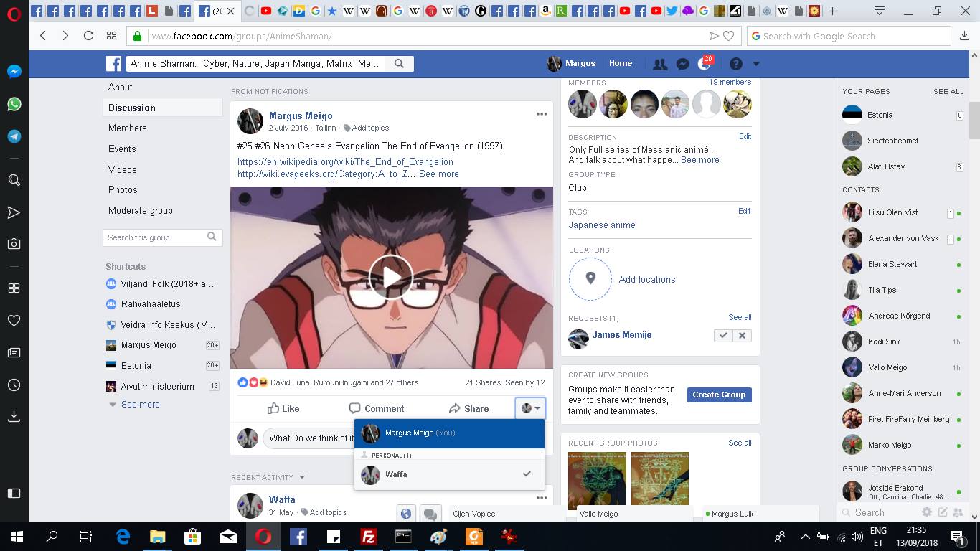This screenshot has height=551, width=980.
Task: Open History via the sidebar clock icon
Action: [x=14, y=385]
